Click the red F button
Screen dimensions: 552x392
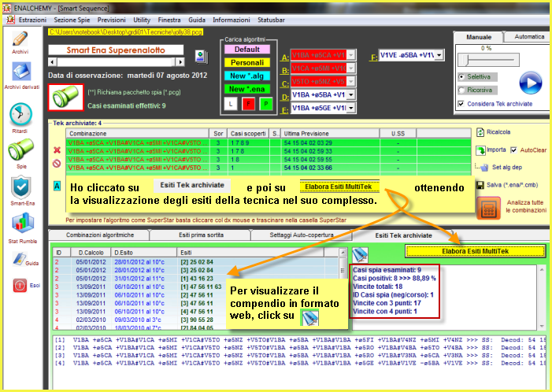(249, 104)
